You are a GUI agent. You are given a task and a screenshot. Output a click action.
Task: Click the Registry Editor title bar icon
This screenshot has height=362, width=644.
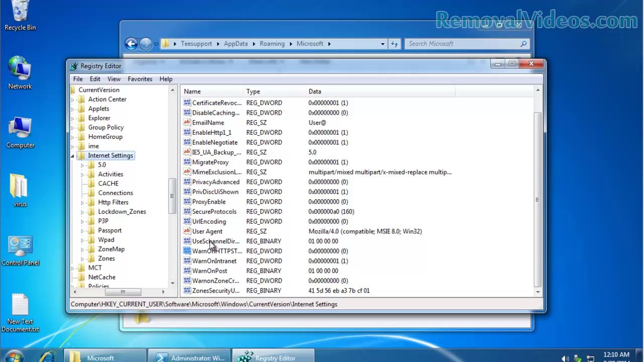point(74,66)
